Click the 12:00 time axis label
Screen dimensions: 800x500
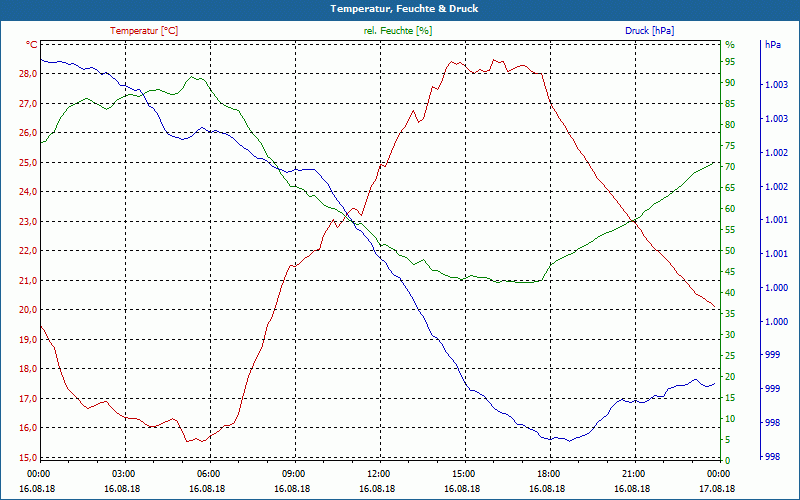379,473
